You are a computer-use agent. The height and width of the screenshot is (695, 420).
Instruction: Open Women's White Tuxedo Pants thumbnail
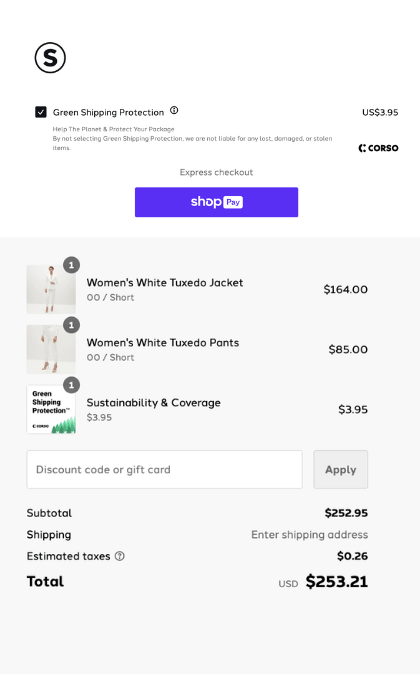click(51, 349)
